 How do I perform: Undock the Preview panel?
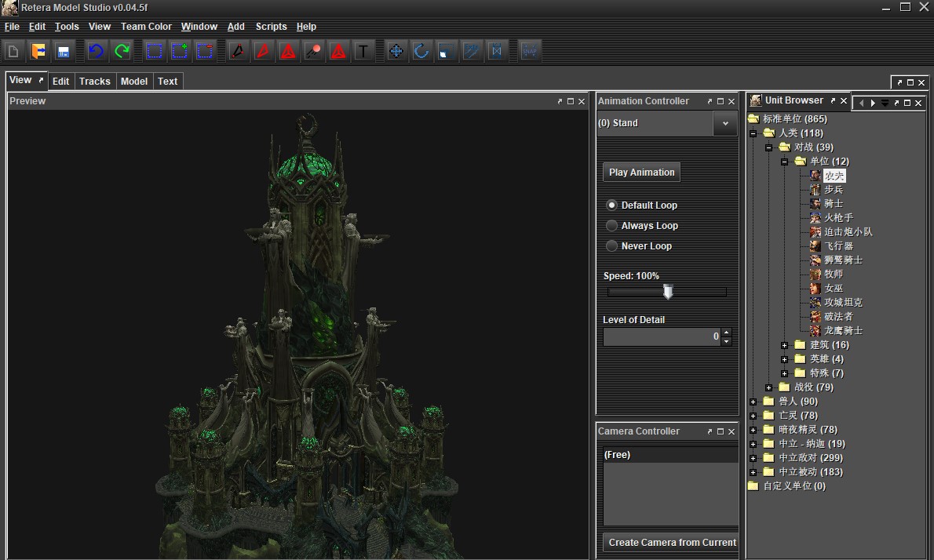560,101
